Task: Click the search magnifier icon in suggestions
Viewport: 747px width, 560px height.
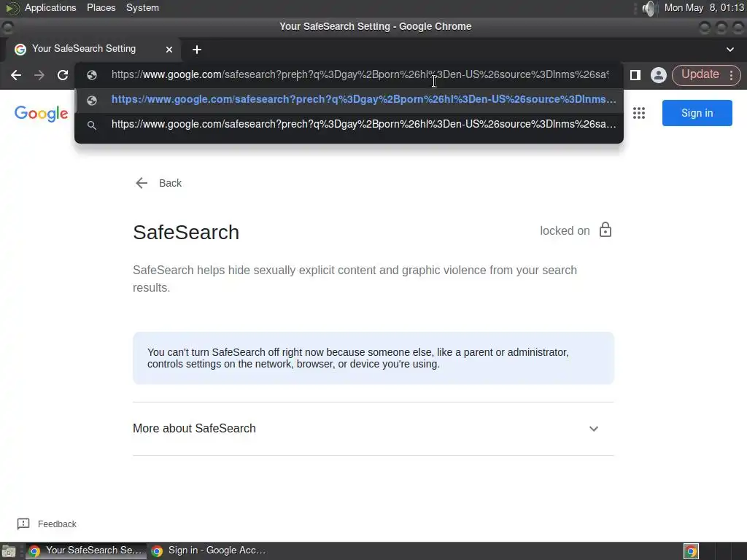Action: pyautogui.click(x=92, y=125)
